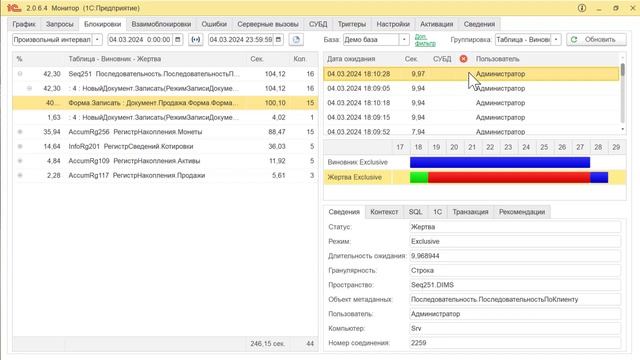Switch to the График tab
640x360 pixels.
(x=24, y=24)
